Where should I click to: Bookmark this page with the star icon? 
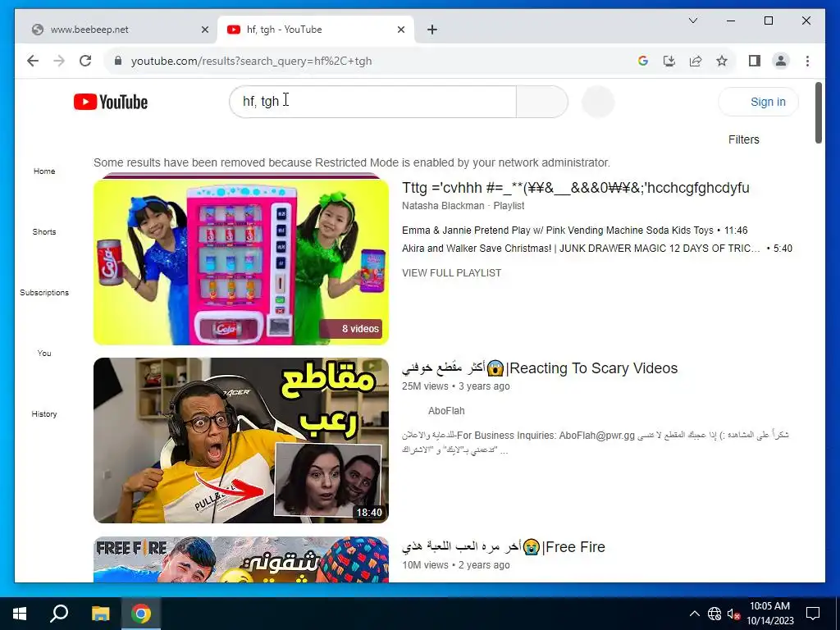[x=722, y=61]
